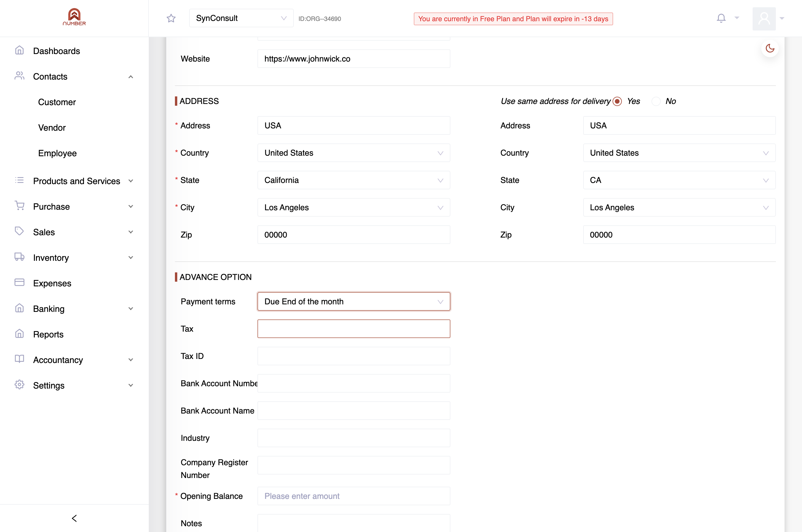The image size is (802, 532).
Task: Click the delivery Zip input field
Action: point(679,235)
